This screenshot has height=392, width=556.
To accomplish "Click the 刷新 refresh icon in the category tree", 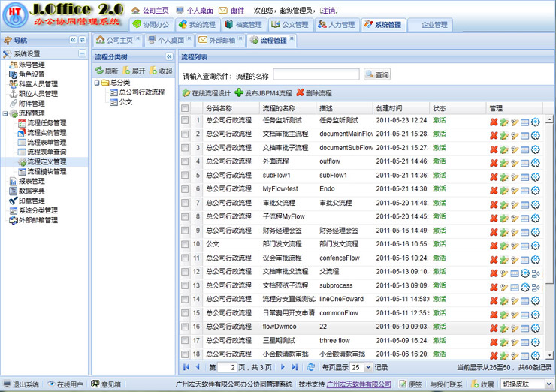I will pos(98,71).
